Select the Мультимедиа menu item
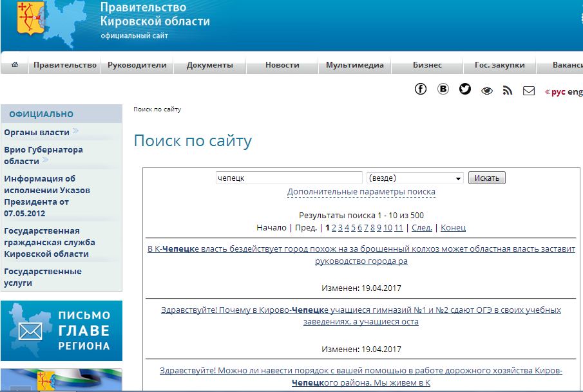Image resolution: width=583 pixels, height=392 pixels. pyautogui.click(x=354, y=65)
